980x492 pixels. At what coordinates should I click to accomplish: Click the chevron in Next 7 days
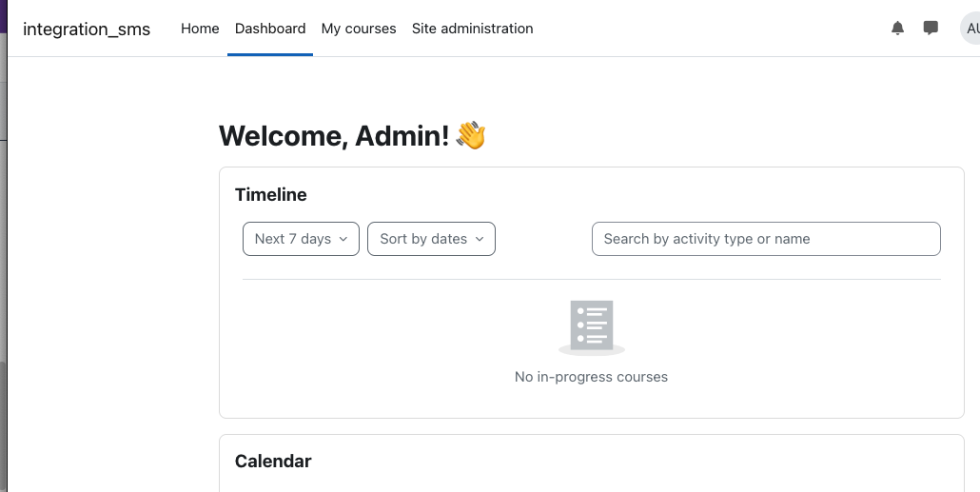[x=343, y=239]
